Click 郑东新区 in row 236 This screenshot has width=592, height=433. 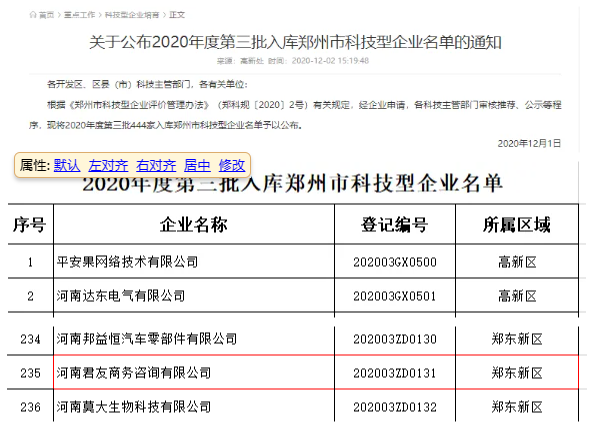pyautogui.click(x=517, y=407)
